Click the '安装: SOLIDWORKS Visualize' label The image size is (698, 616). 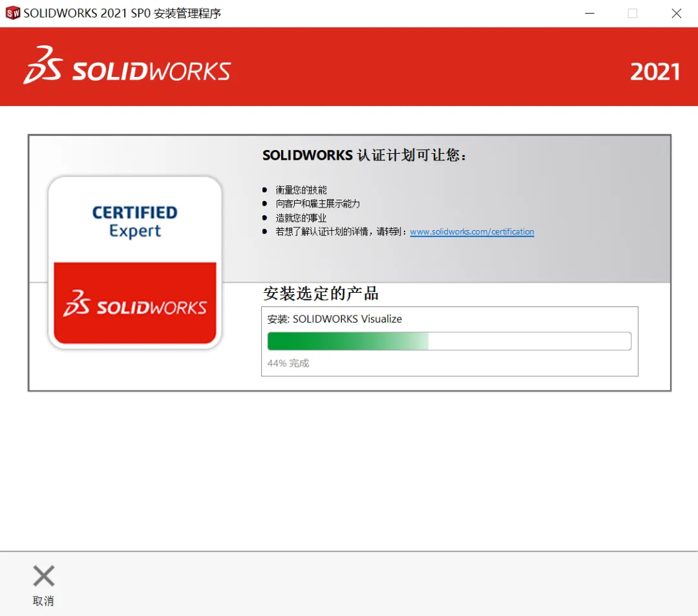(334, 319)
